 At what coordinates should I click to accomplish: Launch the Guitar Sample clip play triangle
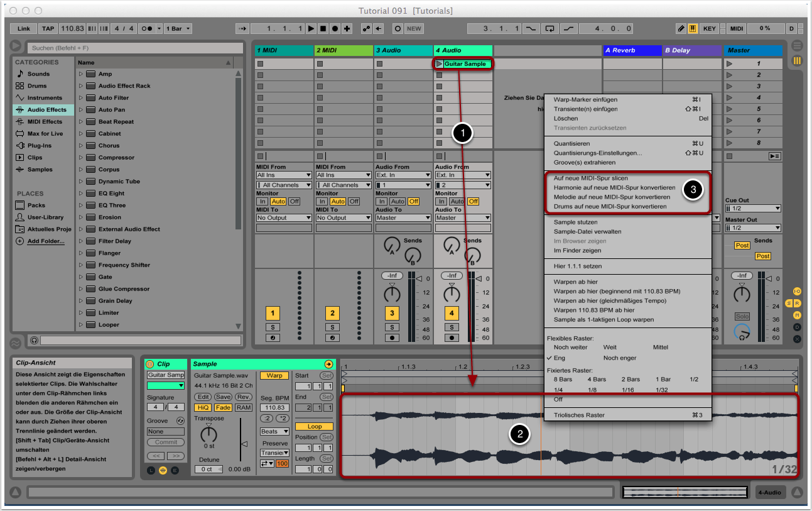[x=439, y=64]
